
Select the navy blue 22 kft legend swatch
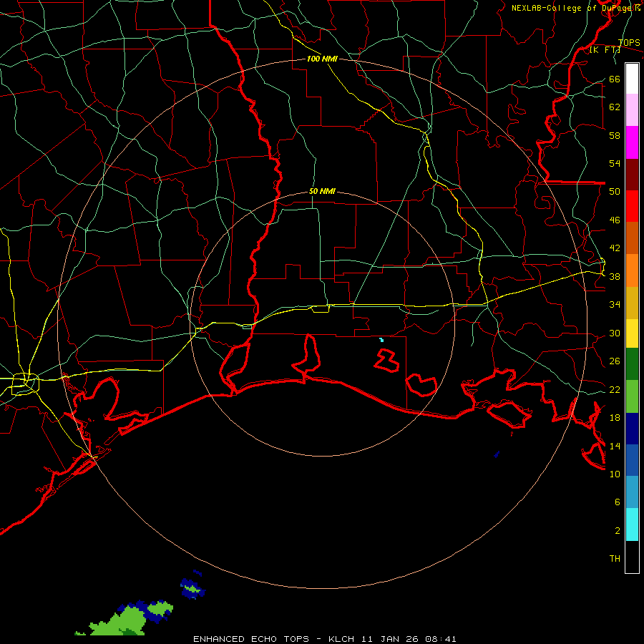632,429
